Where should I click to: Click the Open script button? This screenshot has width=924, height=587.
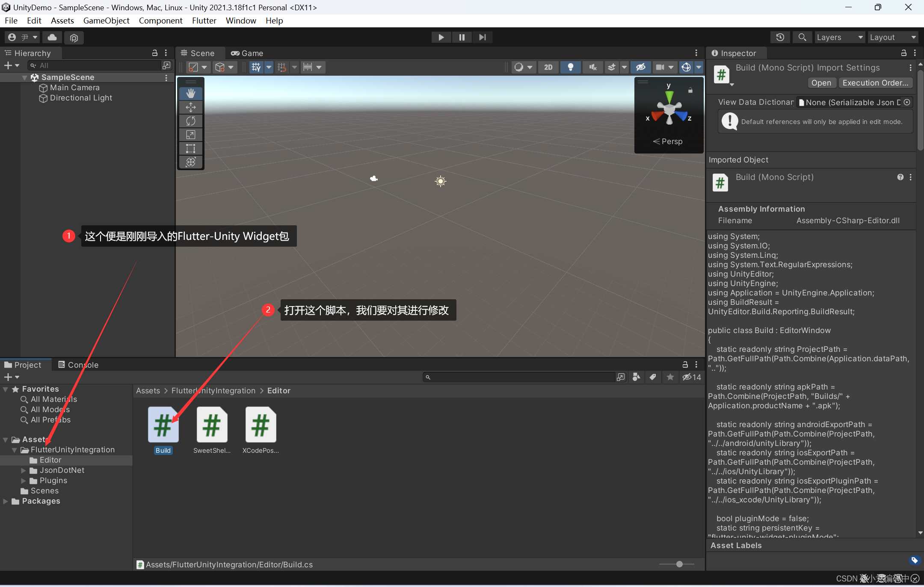pyautogui.click(x=821, y=83)
